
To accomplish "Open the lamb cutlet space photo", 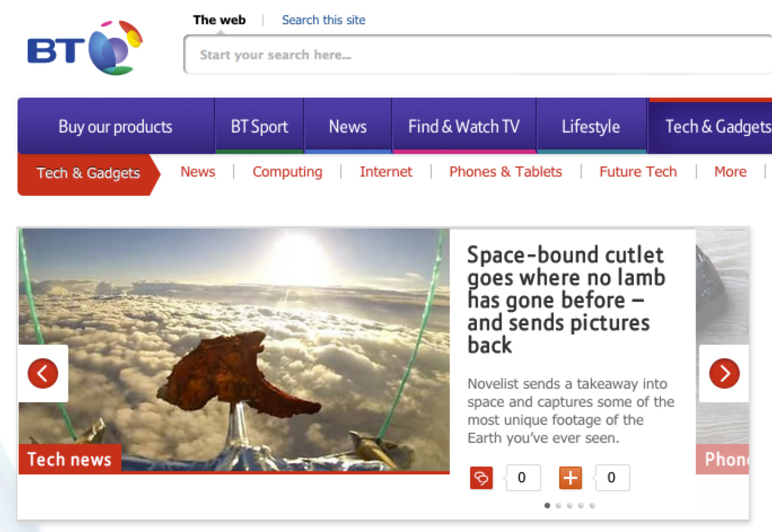I will (234, 350).
